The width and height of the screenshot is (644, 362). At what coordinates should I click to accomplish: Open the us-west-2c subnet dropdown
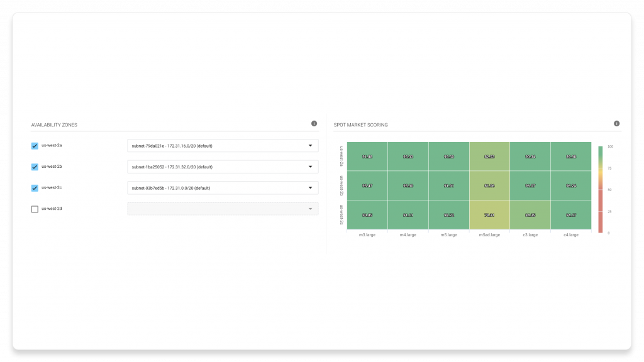click(x=223, y=188)
